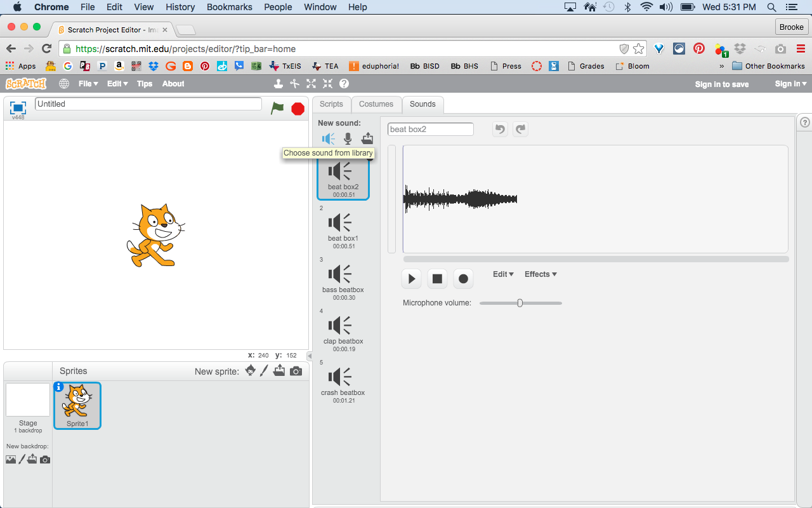Toggle full screen presentation mode button
The width and height of the screenshot is (812, 508).
coord(18,107)
